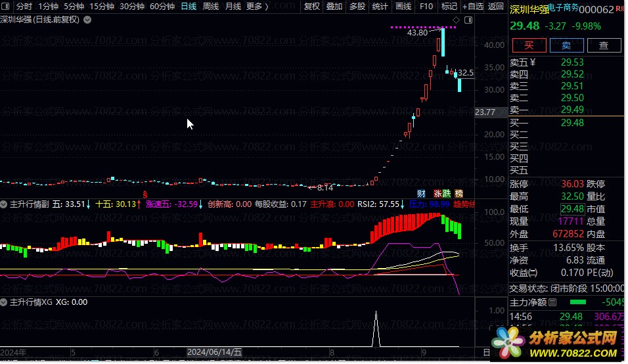Click the 财 finance marker icon
The height and width of the screenshot is (364, 628).
421,194
